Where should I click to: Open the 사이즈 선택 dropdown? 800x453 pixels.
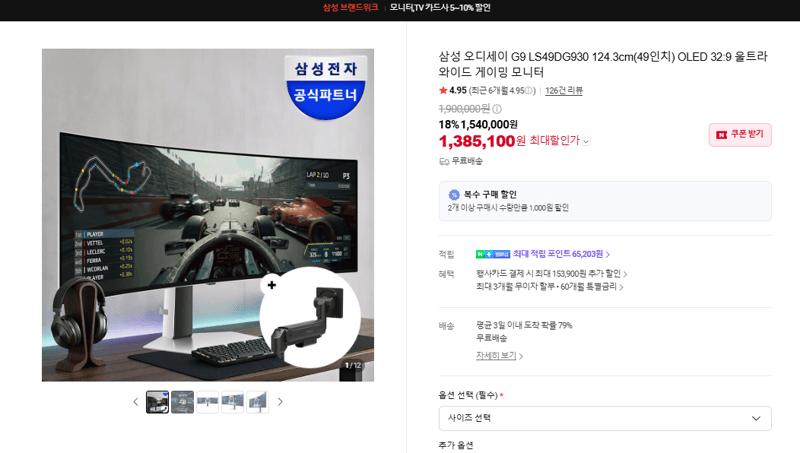point(605,418)
